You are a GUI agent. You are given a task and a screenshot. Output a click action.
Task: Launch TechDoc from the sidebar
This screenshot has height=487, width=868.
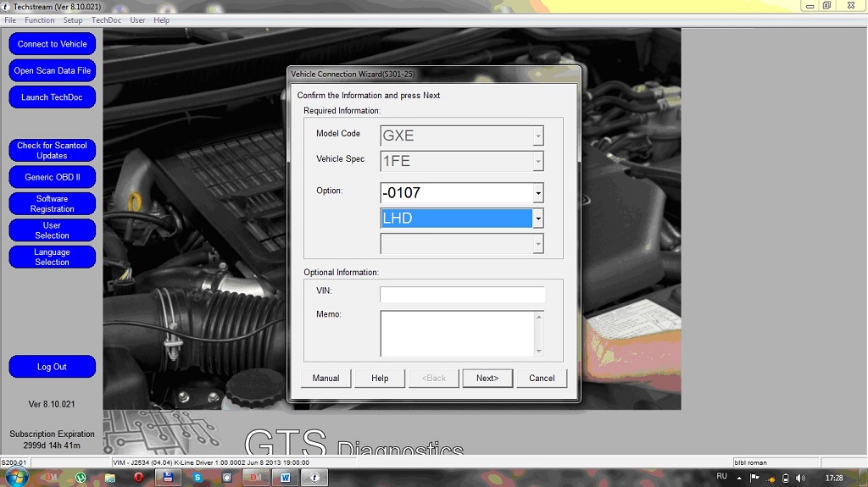point(52,97)
